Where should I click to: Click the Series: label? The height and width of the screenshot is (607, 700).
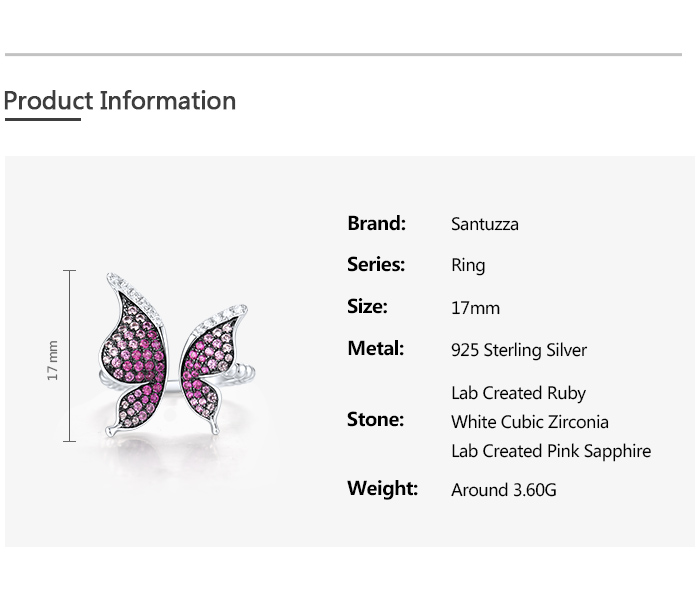[376, 264]
